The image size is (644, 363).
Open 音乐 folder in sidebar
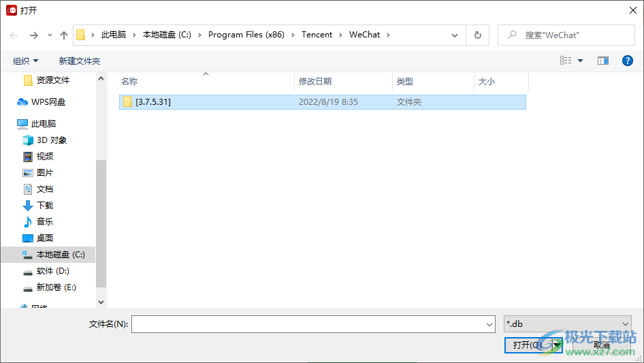[45, 221]
